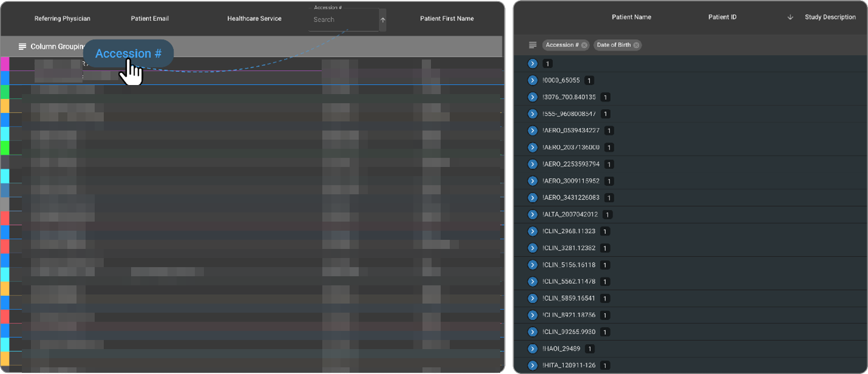
Task: Expand the !HAOI_29489 group
Action: pyautogui.click(x=532, y=348)
